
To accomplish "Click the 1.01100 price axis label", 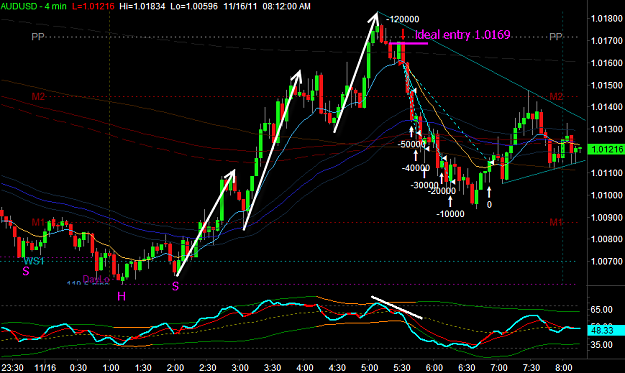I will [x=606, y=173].
